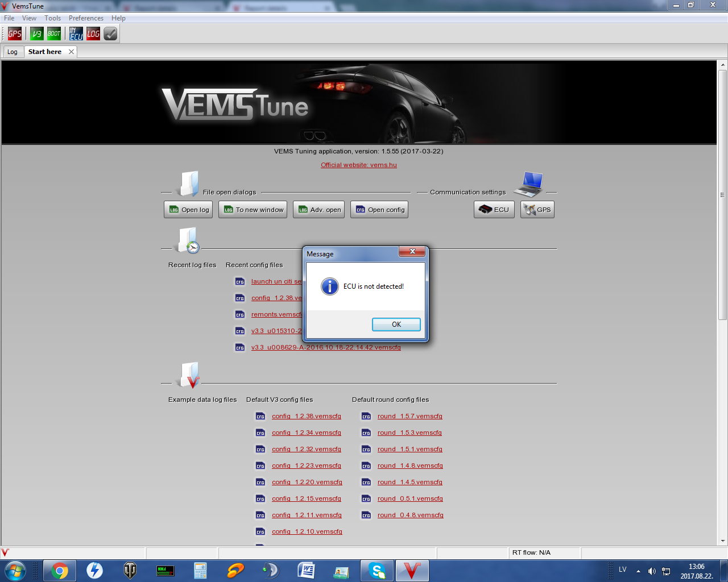
Task: Click the File open dialogs folder icon
Action: [x=188, y=184]
